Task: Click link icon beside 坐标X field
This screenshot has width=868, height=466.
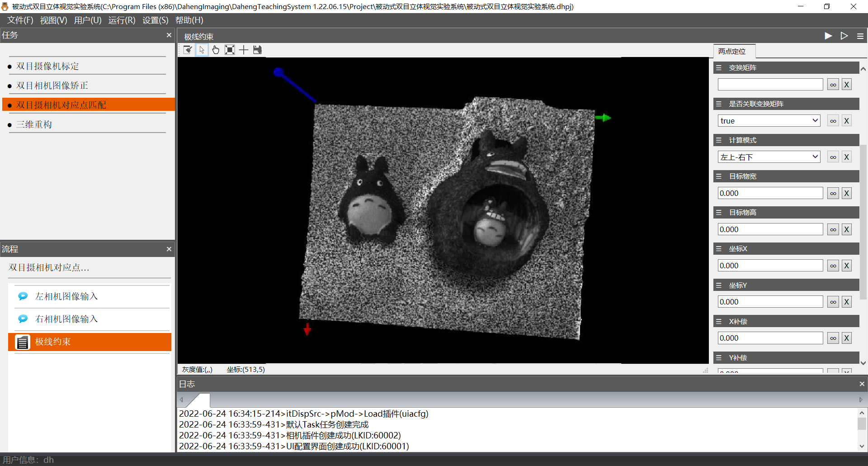Action: pyautogui.click(x=833, y=266)
